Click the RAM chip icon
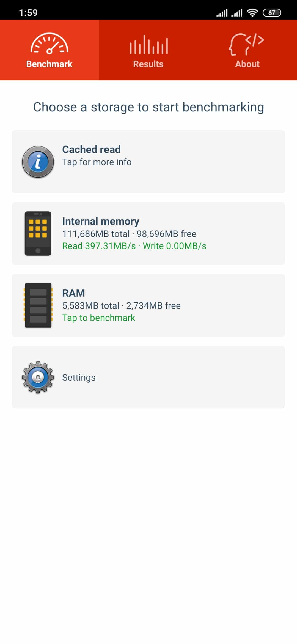Image resolution: width=297 pixels, height=644 pixels. point(38,305)
